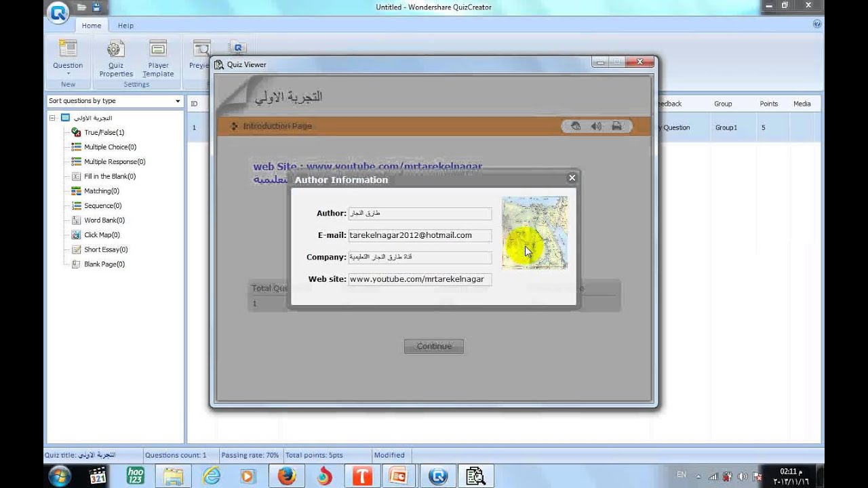Click the points value 5 in the row
The image size is (868, 488).
tap(763, 127)
